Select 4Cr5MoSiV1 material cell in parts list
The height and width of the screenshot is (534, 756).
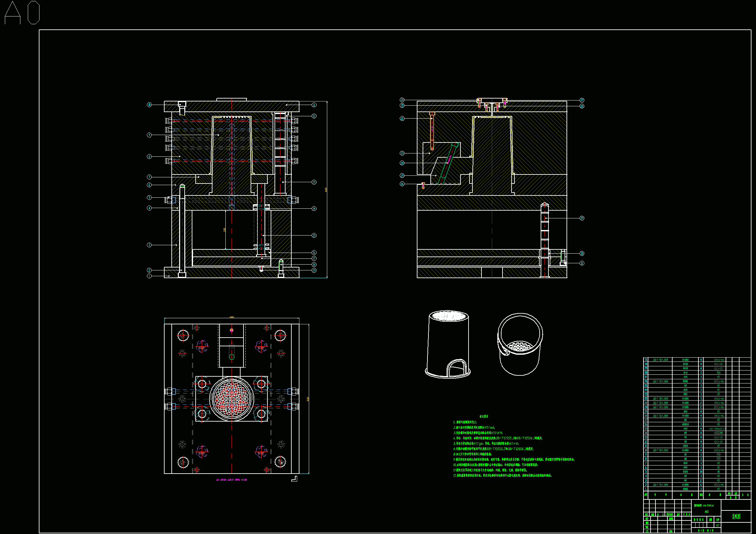coord(717,429)
